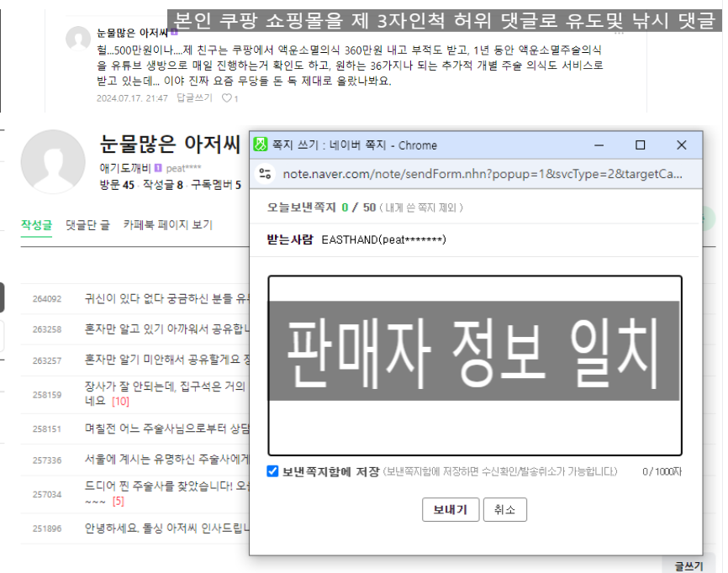Switch to the 작성글 tab
The width and height of the screenshot is (728, 573).
click(36, 225)
